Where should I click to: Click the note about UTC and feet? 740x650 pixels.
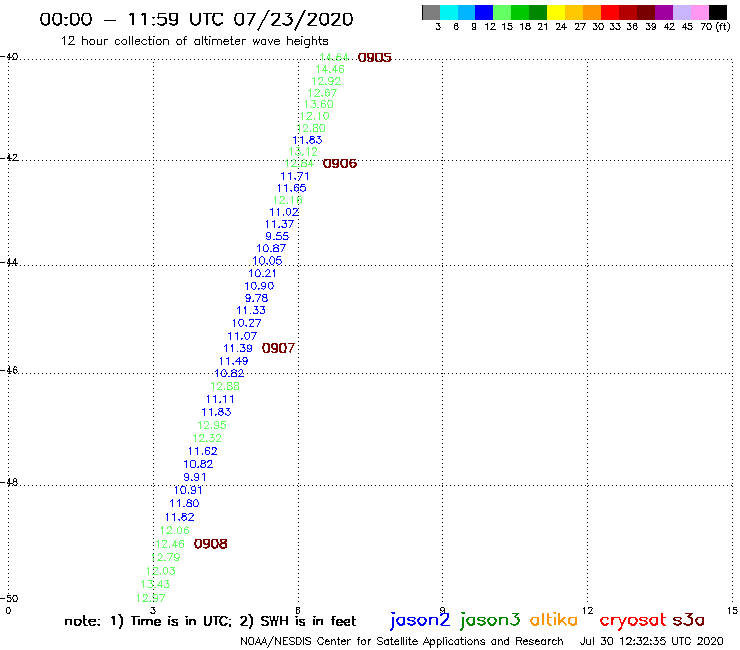coord(210,621)
